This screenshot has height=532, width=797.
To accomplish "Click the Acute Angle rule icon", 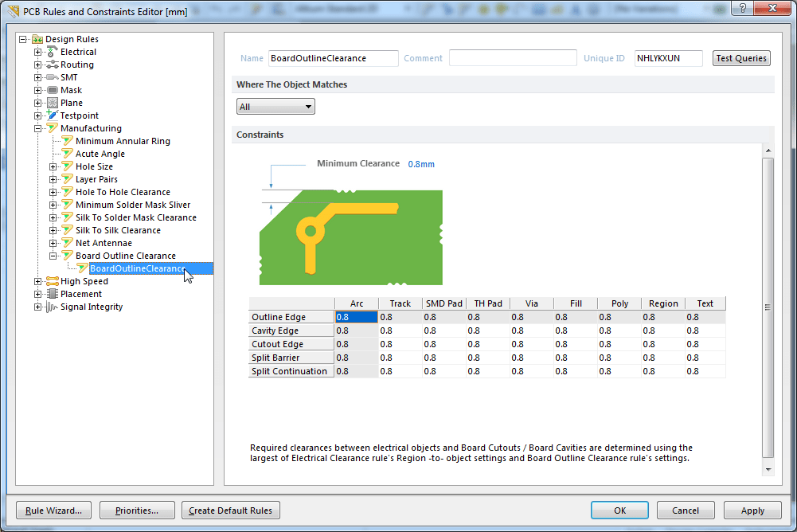I will click(67, 153).
